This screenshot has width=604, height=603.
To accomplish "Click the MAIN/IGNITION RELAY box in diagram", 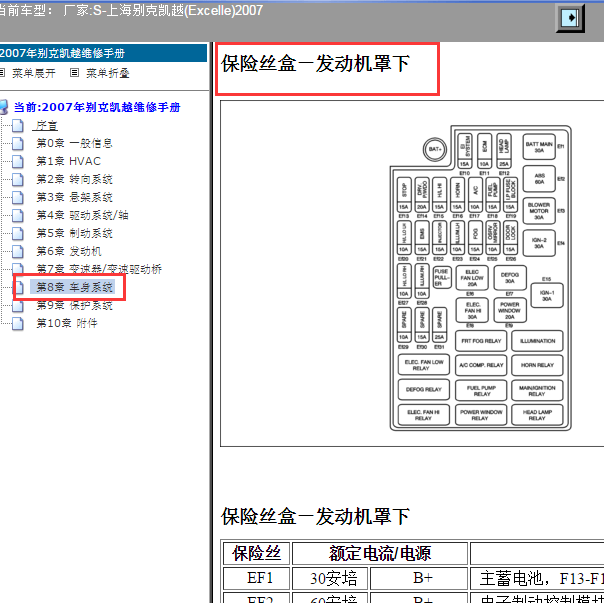I will (x=537, y=391).
